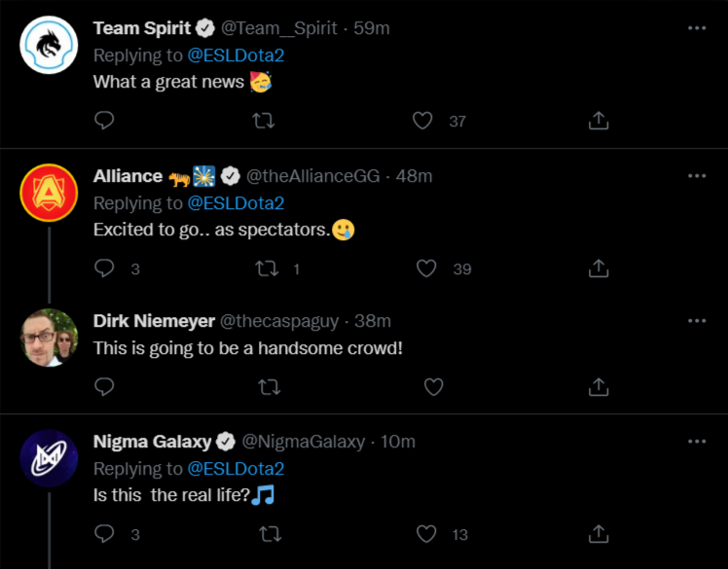728x569 pixels.
Task: Retweet Dirk Niemeyer's tweet
Action: point(270,387)
